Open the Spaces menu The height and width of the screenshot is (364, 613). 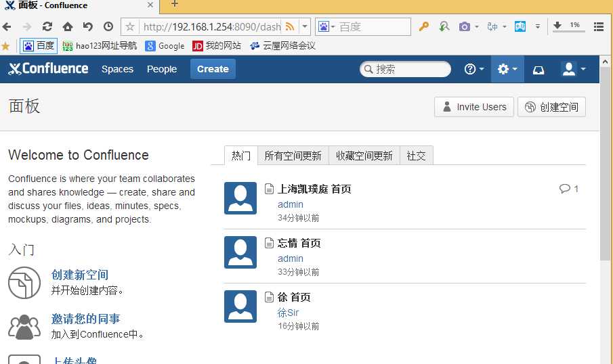[x=117, y=69]
